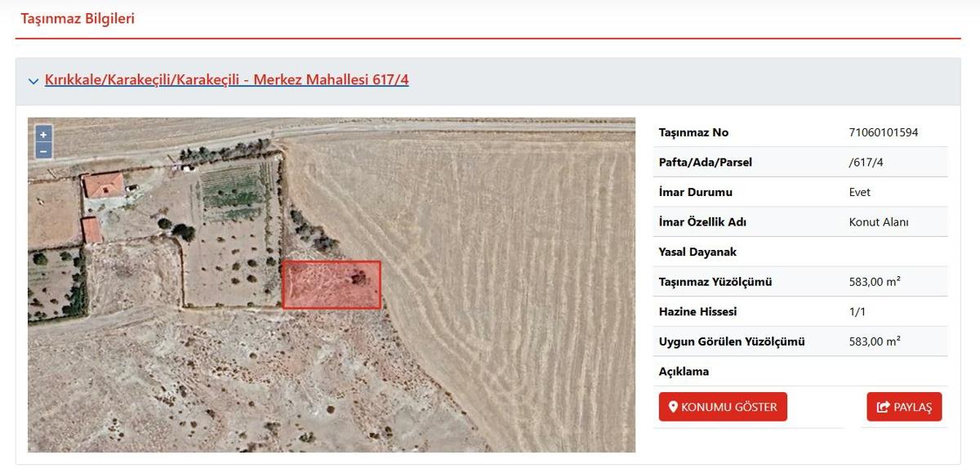Click the share arrow icon in Paylaş
Viewport: 980px width, 473px height.
click(x=883, y=407)
